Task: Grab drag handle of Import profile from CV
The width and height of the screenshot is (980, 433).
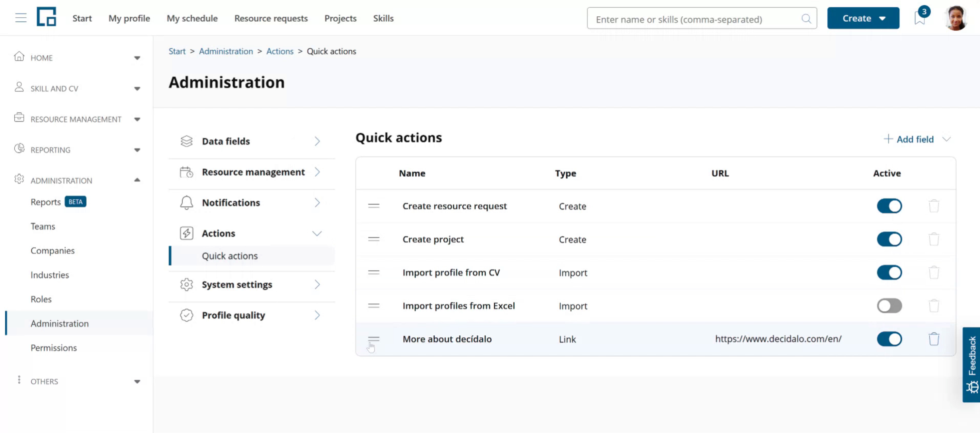Action: pos(374,273)
